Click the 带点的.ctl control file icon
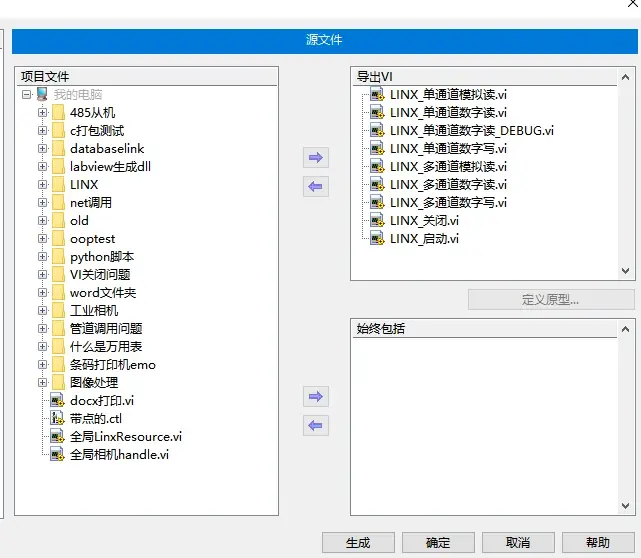The image size is (641, 558). 57,418
